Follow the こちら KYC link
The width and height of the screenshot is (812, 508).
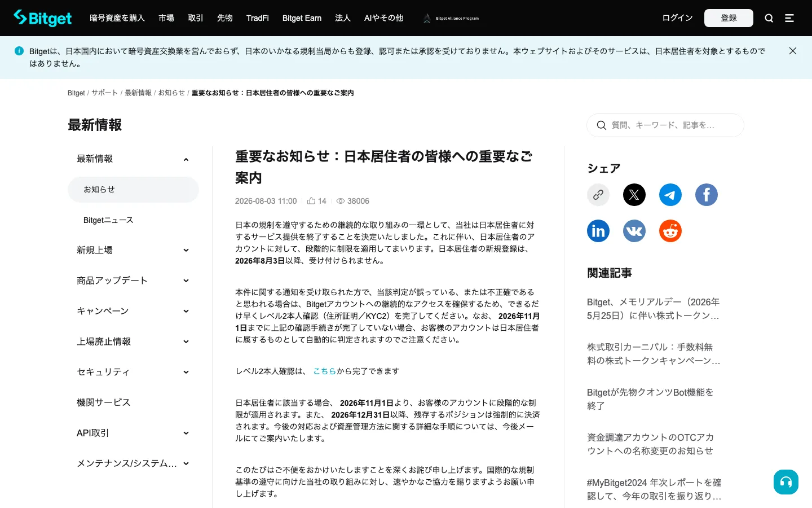pyautogui.click(x=325, y=371)
